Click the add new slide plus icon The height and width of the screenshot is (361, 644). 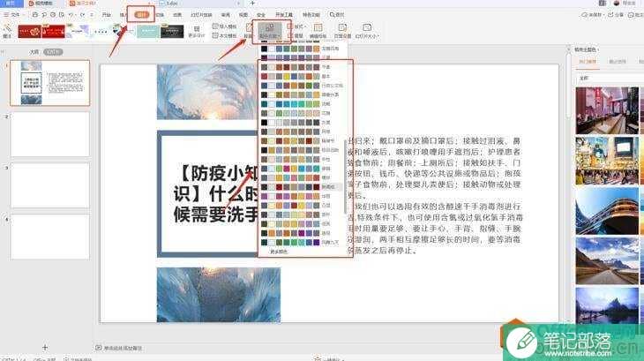[x=45, y=347]
